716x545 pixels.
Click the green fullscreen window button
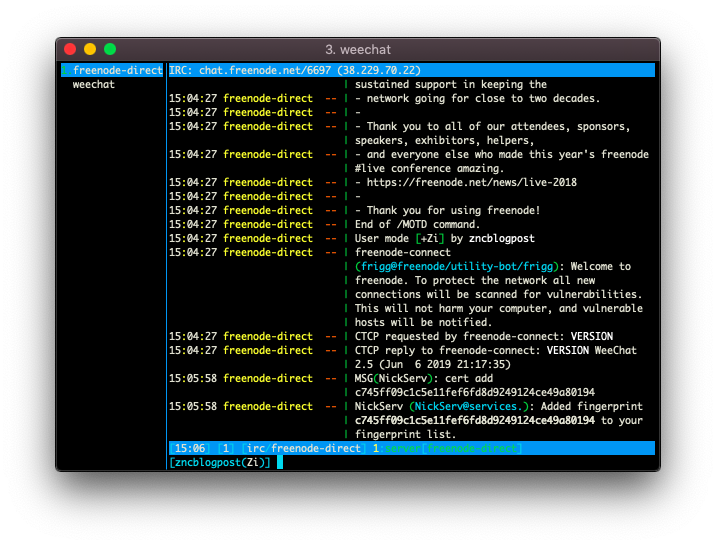click(x=110, y=49)
